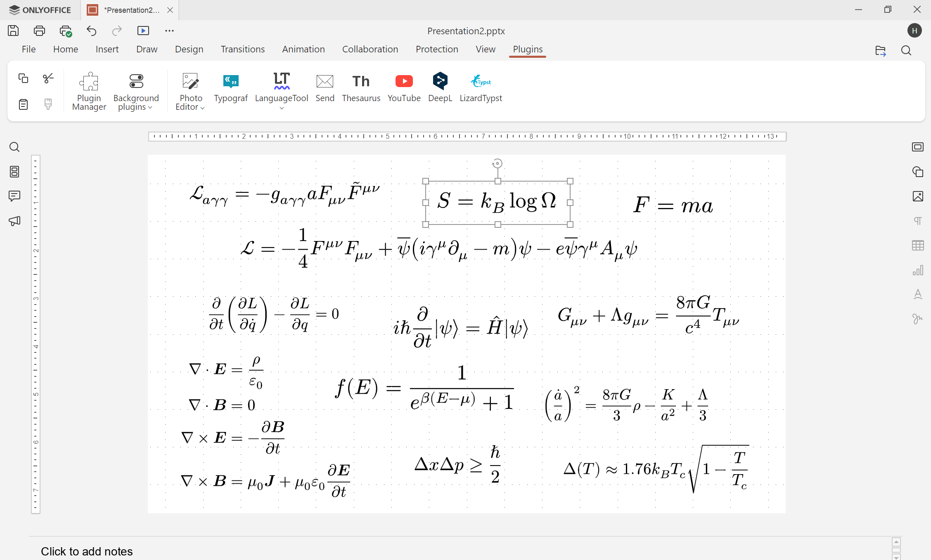
Task: Launch the LanguageTool checker
Action: (x=281, y=85)
